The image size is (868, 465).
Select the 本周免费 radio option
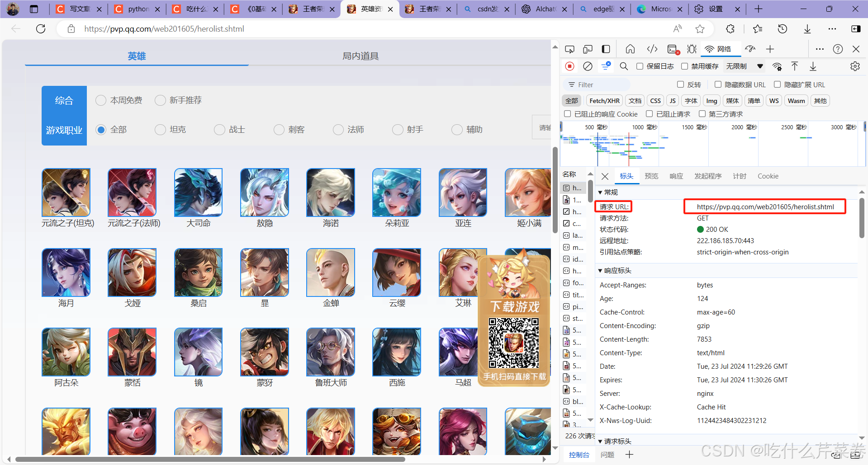pos(101,100)
